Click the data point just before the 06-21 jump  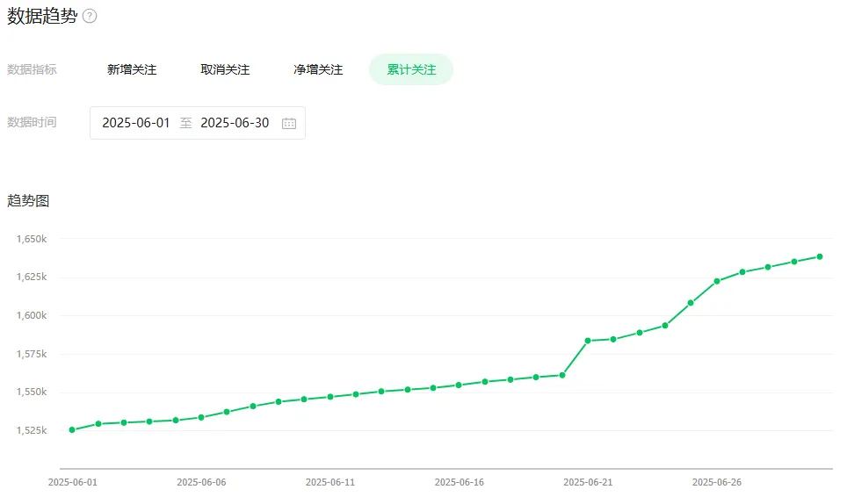[x=562, y=375]
